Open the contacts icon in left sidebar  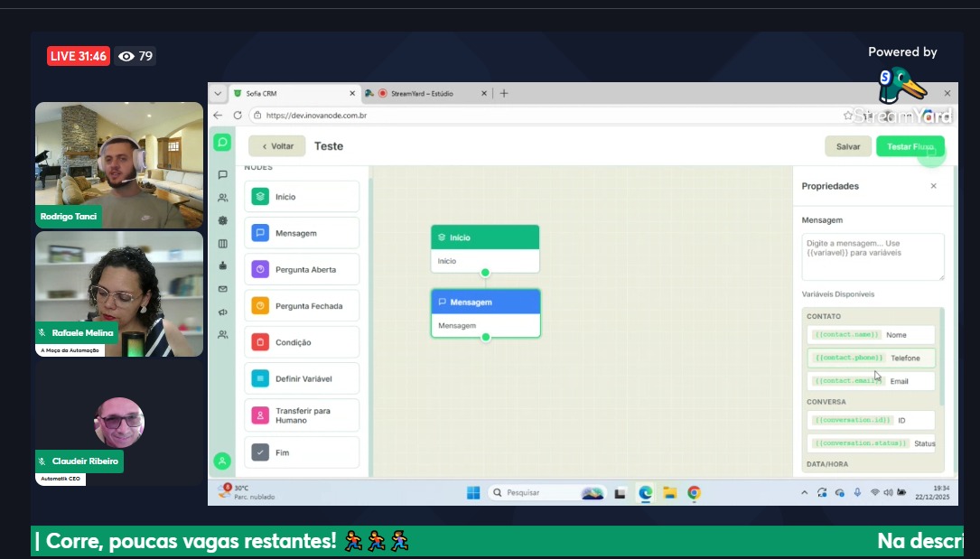click(x=222, y=198)
